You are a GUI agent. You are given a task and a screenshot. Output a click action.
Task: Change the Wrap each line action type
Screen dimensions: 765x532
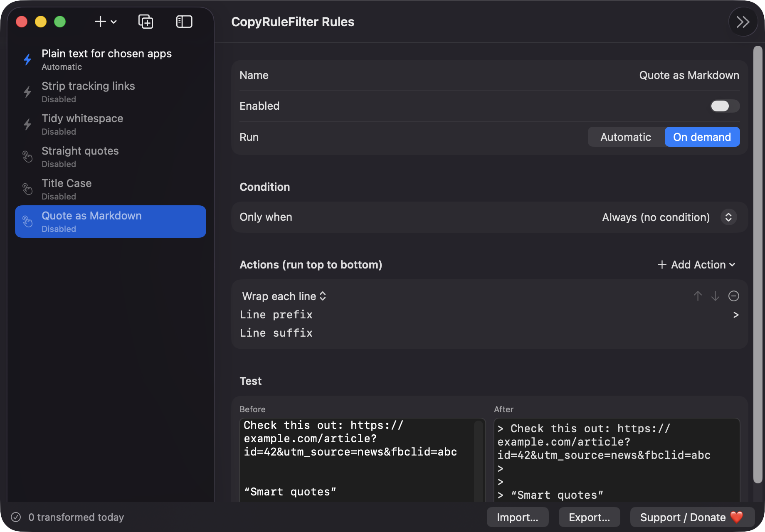pos(284,296)
